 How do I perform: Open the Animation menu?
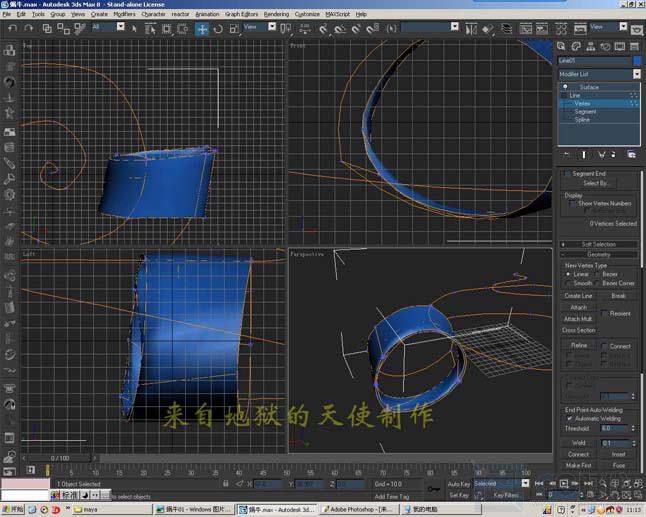click(x=207, y=14)
